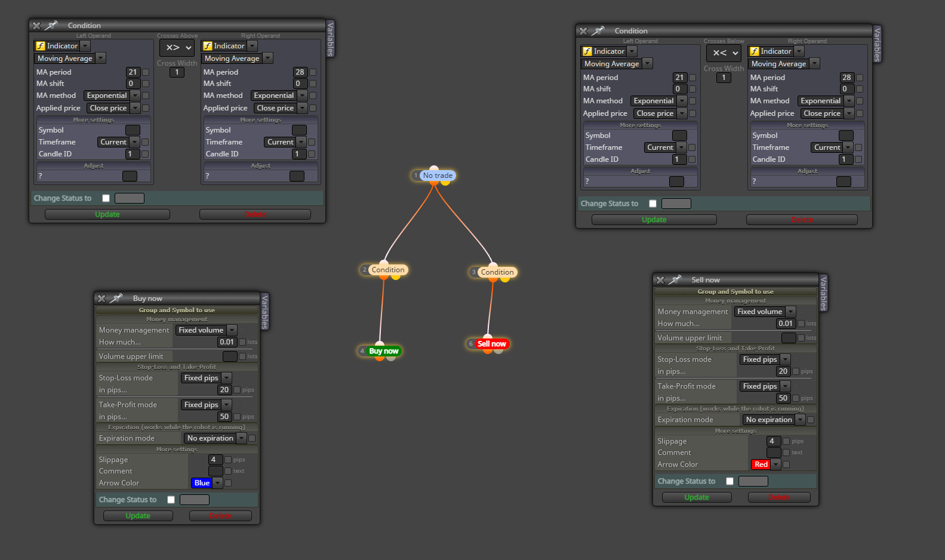Image resolution: width=945 pixels, height=560 pixels.
Task: Pin the Crosses Above Condition panel
Action: (51, 25)
